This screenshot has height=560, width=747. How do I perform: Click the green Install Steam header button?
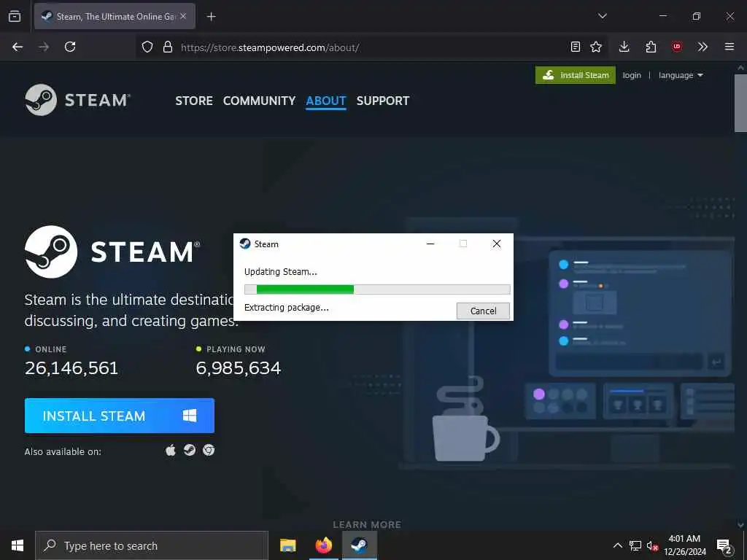coord(576,75)
